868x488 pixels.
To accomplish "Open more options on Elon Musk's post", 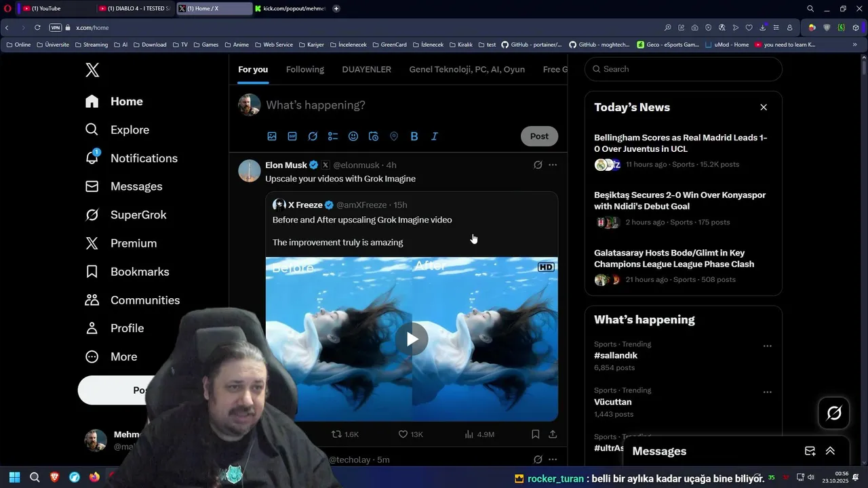I will pyautogui.click(x=553, y=165).
